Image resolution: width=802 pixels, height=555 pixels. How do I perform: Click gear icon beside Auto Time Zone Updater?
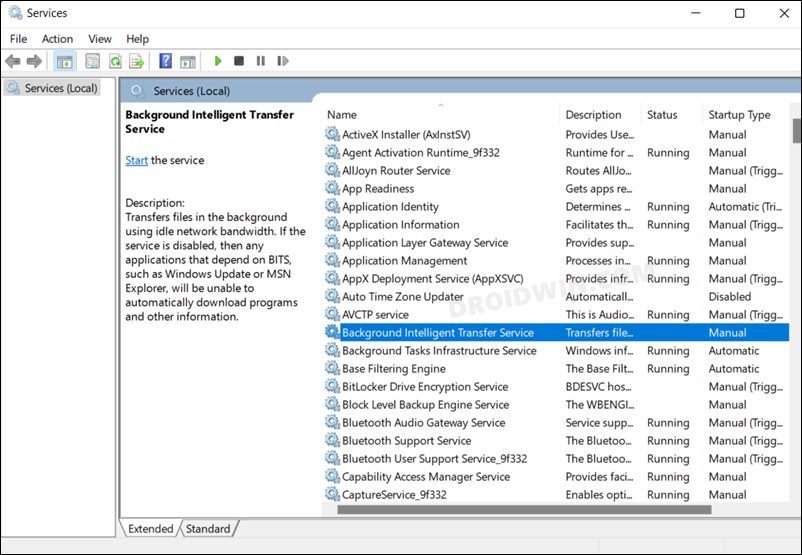332,296
